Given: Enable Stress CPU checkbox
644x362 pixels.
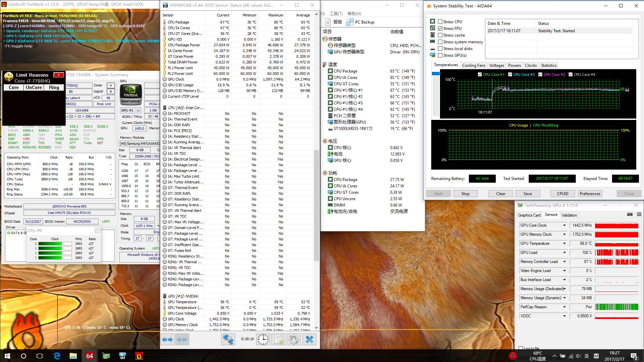Looking at the screenshot, I should 440,21.
